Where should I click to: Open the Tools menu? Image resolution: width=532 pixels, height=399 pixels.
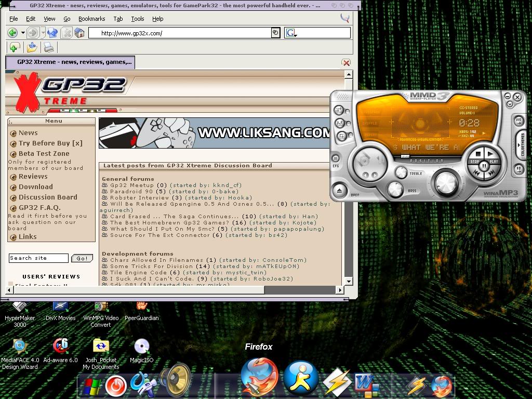[x=138, y=19]
